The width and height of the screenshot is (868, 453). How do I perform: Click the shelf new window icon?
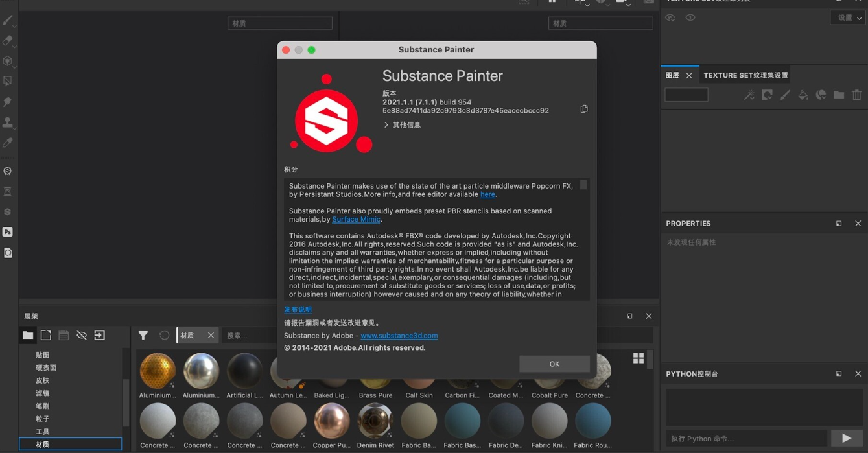(x=46, y=335)
